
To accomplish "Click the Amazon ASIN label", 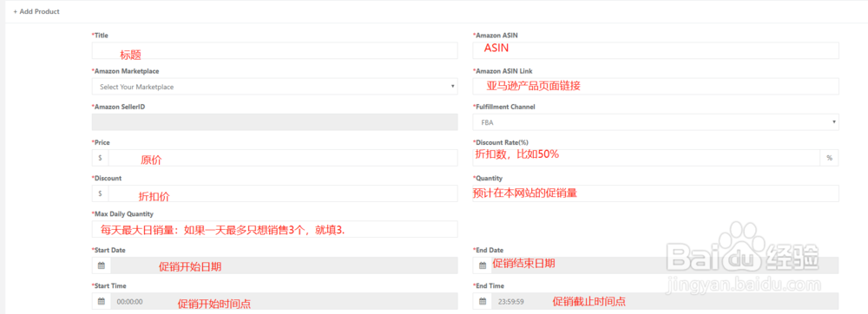I will click(x=495, y=36).
